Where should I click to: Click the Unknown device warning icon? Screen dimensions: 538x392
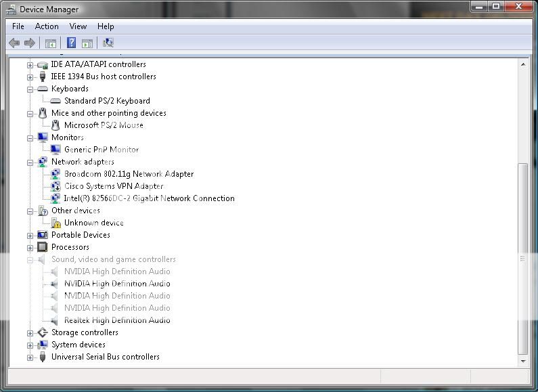55,223
